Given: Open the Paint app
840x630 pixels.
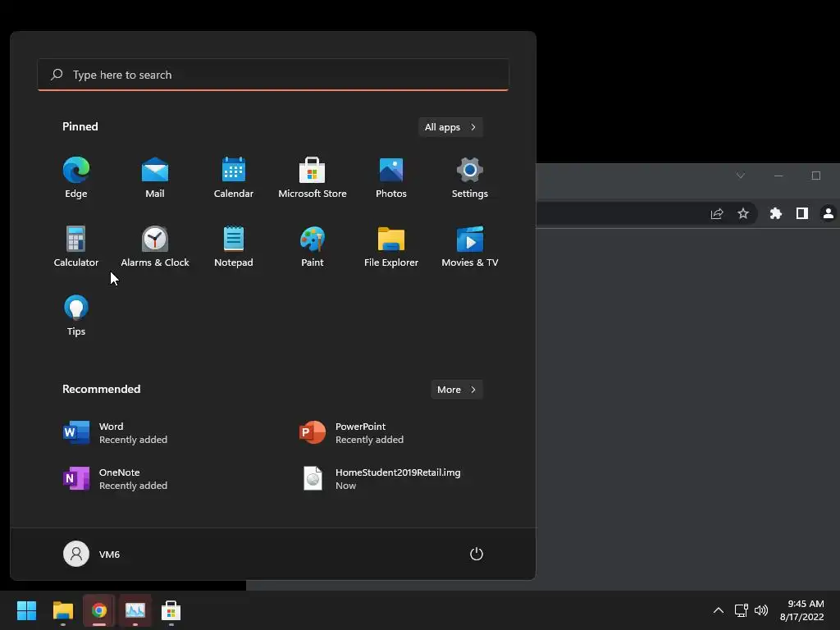Looking at the screenshot, I should (313, 246).
